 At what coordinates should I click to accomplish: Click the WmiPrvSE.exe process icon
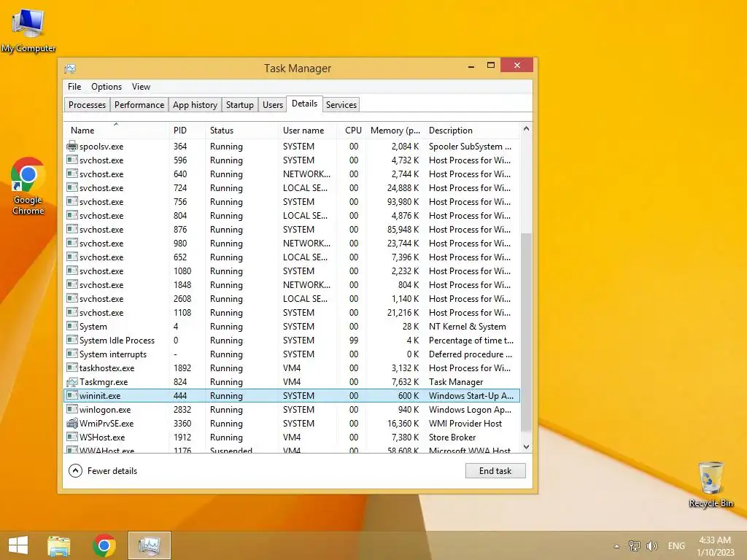[x=72, y=424]
